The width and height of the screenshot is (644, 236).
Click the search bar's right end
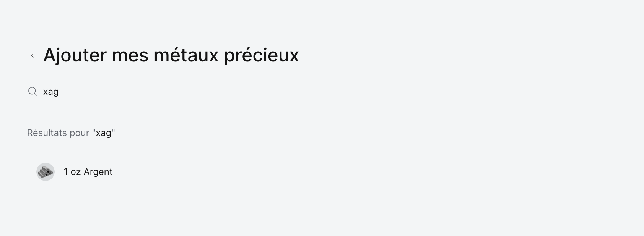pos(574,92)
